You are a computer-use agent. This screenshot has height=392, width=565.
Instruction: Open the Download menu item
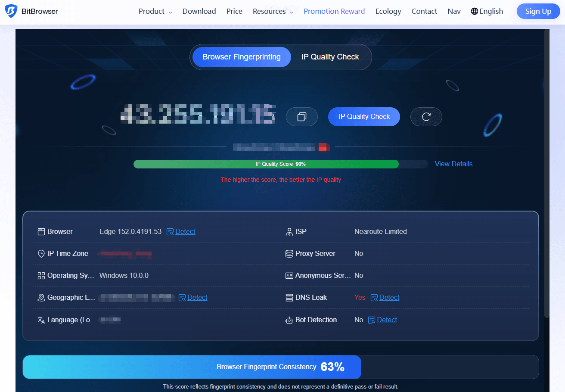click(199, 11)
